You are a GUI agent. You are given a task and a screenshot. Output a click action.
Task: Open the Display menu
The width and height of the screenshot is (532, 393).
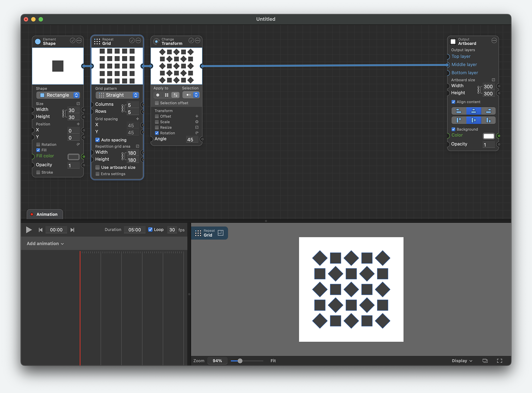(x=462, y=361)
